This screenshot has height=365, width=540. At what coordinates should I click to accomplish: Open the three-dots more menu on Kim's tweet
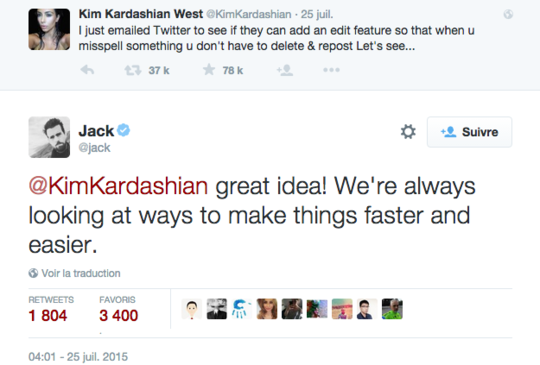pyautogui.click(x=331, y=70)
